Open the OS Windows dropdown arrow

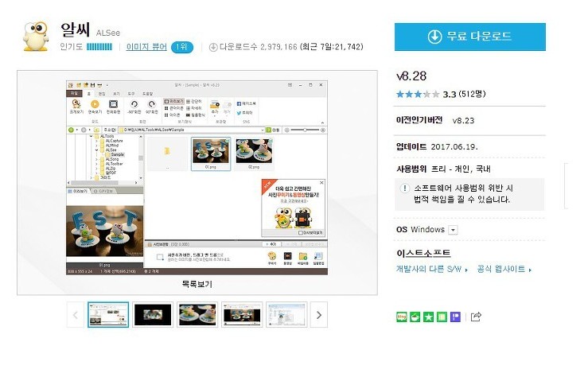click(453, 230)
